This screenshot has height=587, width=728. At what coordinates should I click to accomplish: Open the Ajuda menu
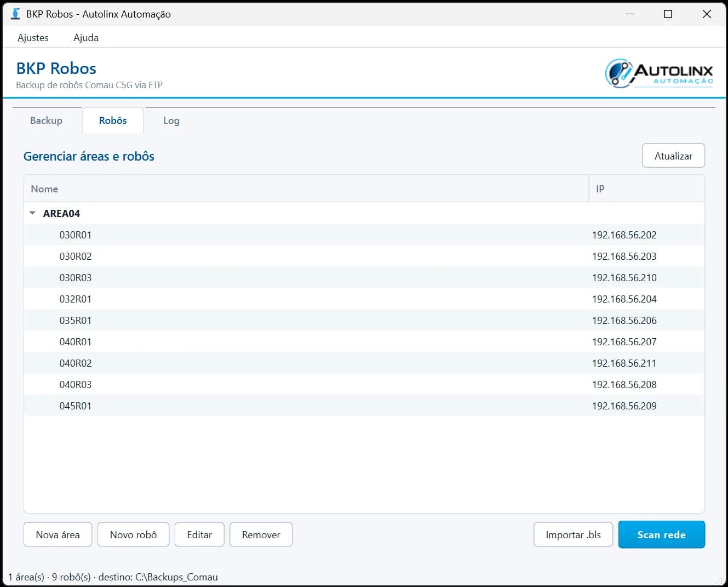pos(86,38)
